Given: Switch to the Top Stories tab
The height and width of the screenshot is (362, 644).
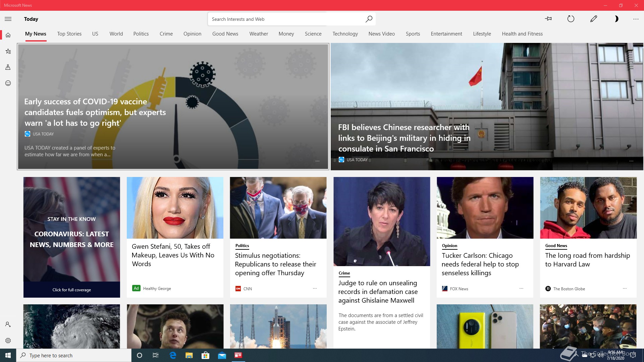Looking at the screenshot, I should click(69, 34).
